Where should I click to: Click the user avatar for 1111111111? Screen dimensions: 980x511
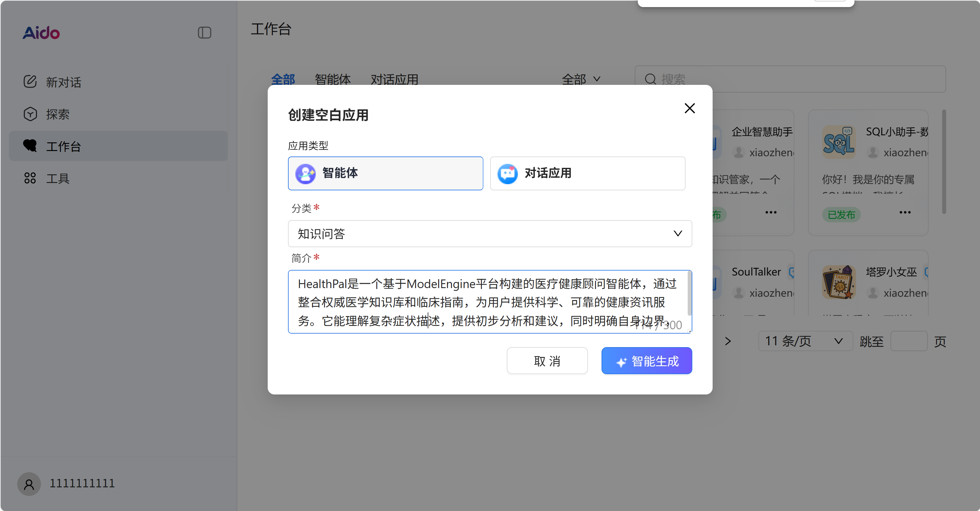pyautogui.click(x=29, y=484)
